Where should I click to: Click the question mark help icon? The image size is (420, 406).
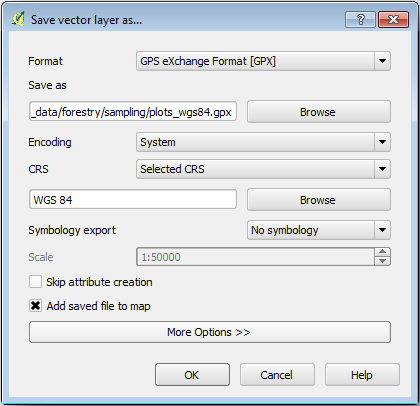tap(360, 19)
